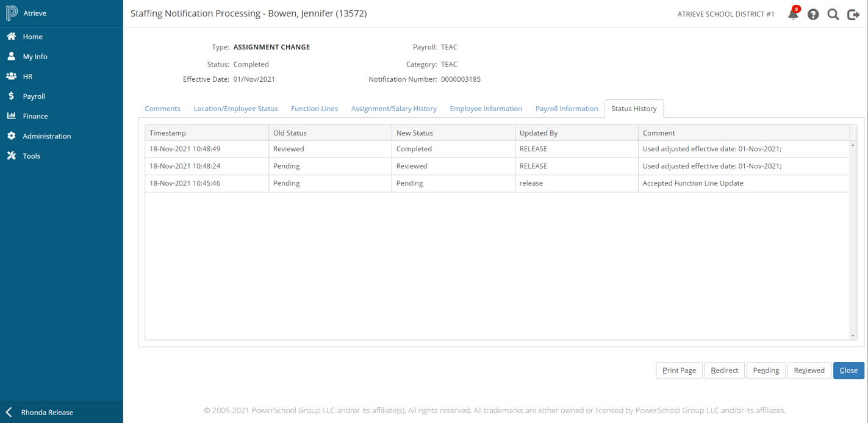Click the Redirect button
868x423 pixels.
[724, 371]
